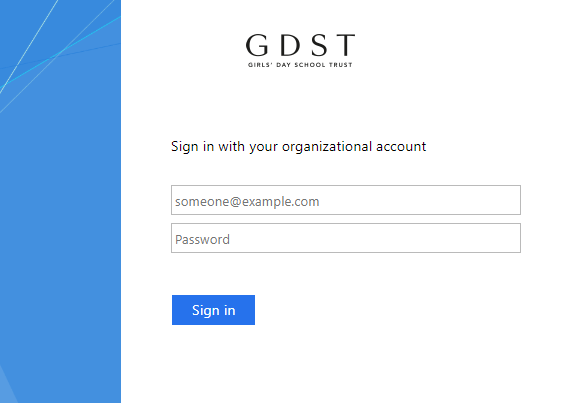Click the someone@example.com placeholder text
Screen dimensions: 566x403
click(x=247, y=202)
